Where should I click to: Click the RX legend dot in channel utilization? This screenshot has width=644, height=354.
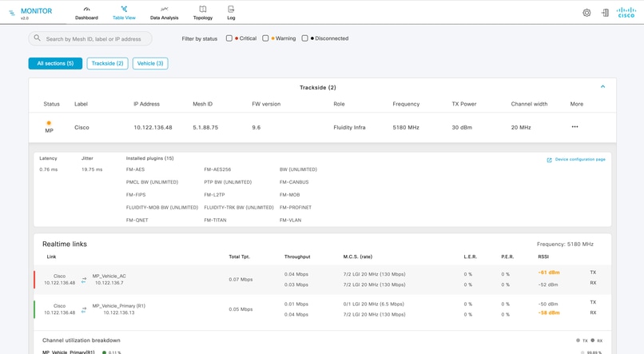[x=592, y=340]
